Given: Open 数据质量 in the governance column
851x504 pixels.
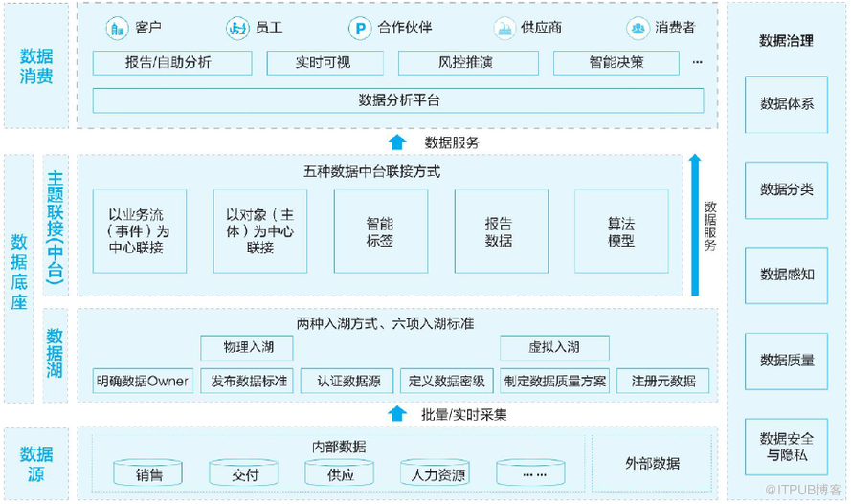Looking at the screenshot, I should pyautogui.click(x=787, y=361).
